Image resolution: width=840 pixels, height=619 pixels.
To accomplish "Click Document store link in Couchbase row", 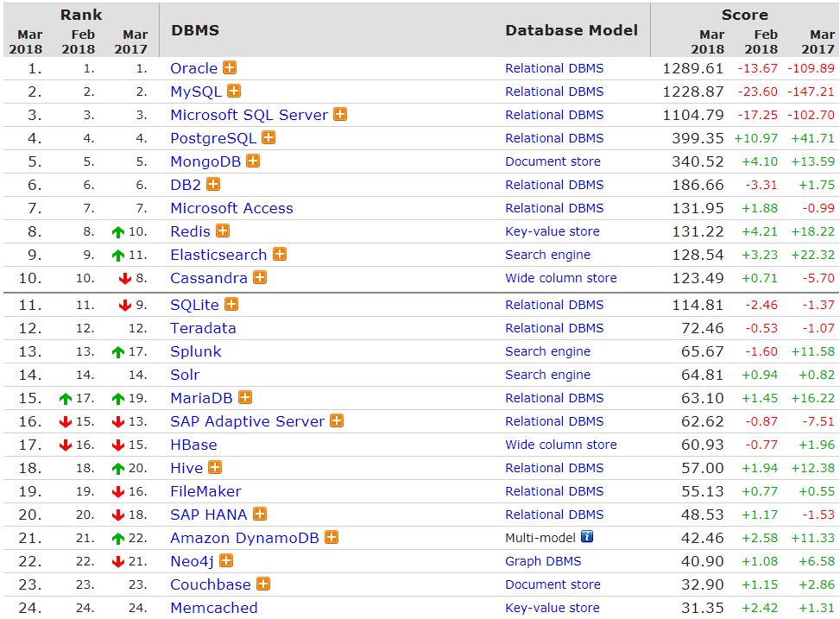I will pyautogui.click(x=553, y=584).
